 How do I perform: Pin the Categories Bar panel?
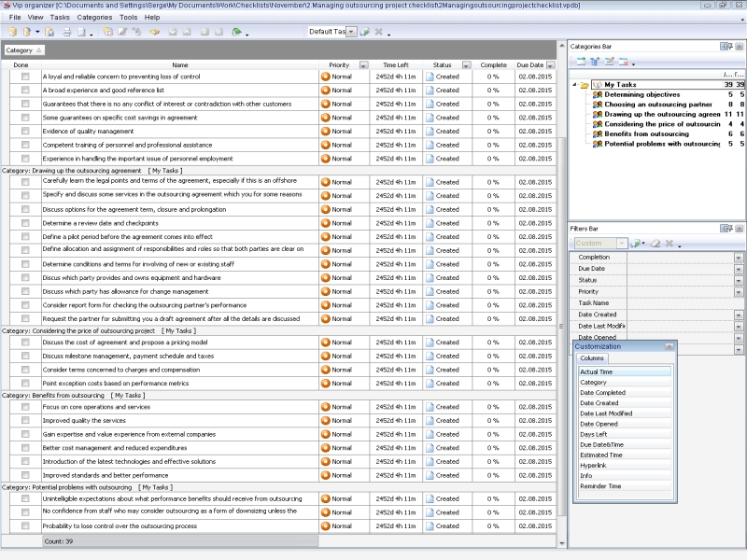tap(726, 45)
